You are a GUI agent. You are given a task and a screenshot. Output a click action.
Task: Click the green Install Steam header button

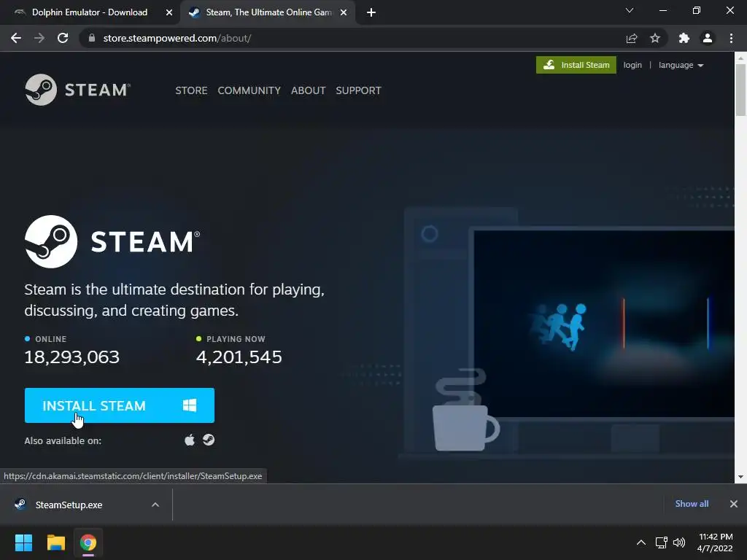tap(576, 65)
